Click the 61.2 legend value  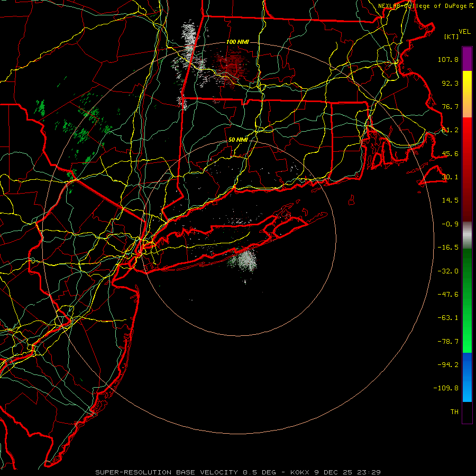point(450,130)
